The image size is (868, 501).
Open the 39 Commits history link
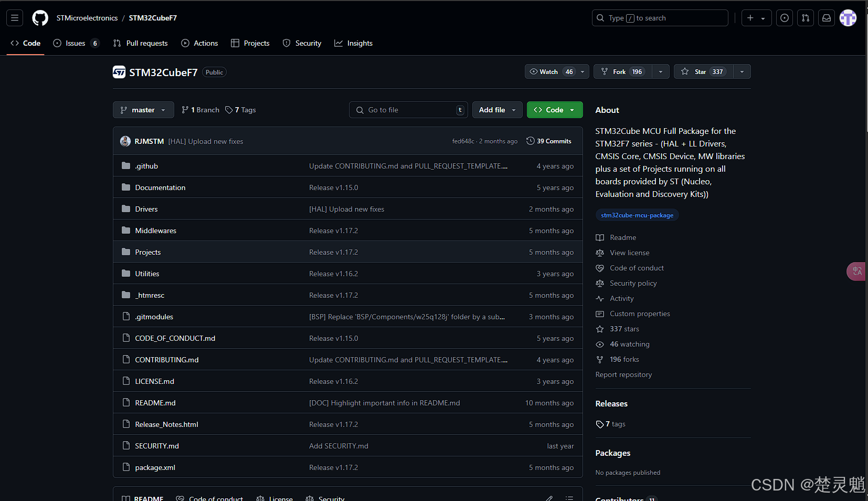(549, 141)
